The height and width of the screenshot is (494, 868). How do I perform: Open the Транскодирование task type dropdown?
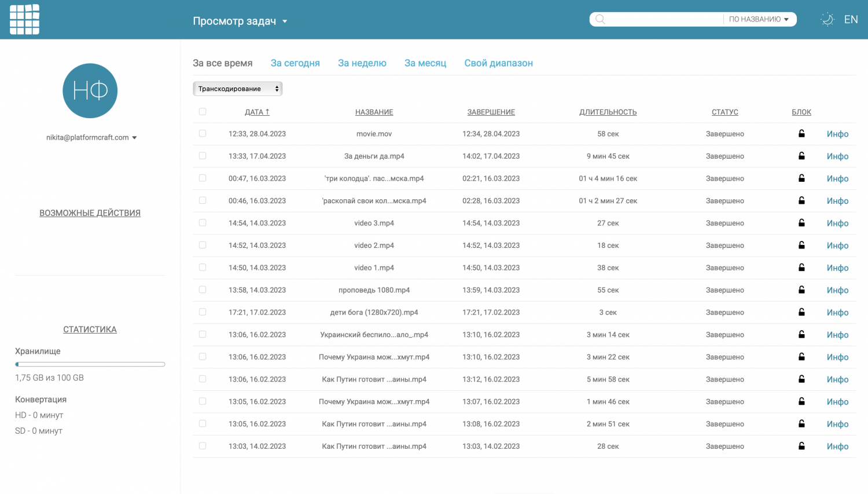(237, 89)
